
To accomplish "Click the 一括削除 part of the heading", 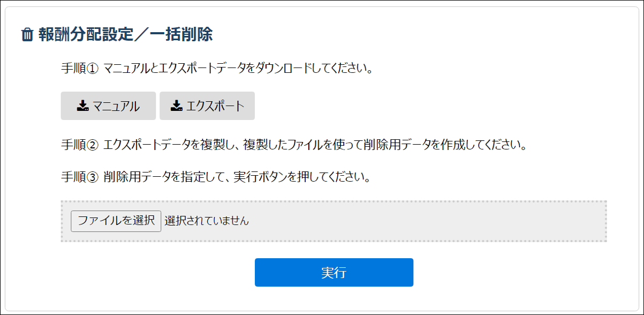I will (181, 35).
